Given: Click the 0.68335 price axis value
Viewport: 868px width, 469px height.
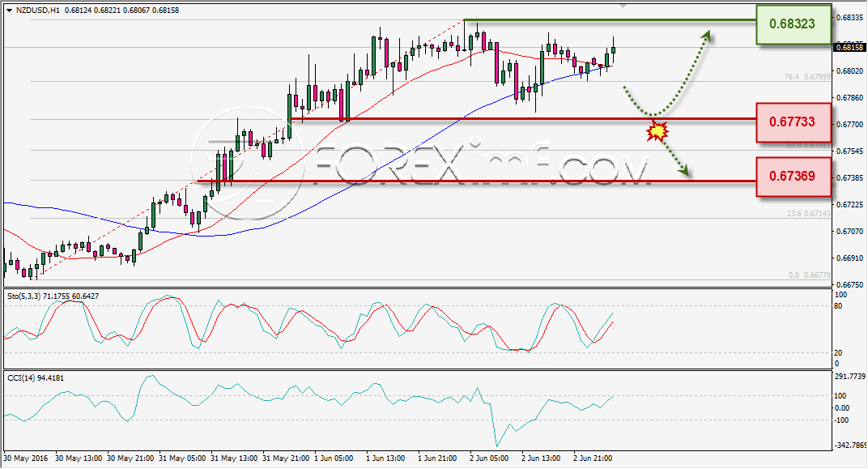Looking at the screenshot, I should pyautogui.click(x=849, y=18).
